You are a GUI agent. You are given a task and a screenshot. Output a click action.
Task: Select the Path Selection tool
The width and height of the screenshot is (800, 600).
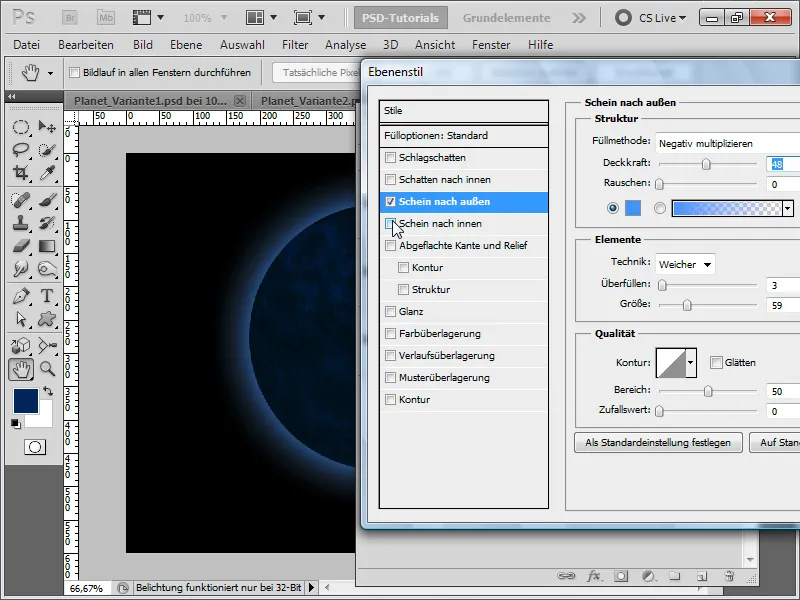pyautogui.click(x=20, y=319)
